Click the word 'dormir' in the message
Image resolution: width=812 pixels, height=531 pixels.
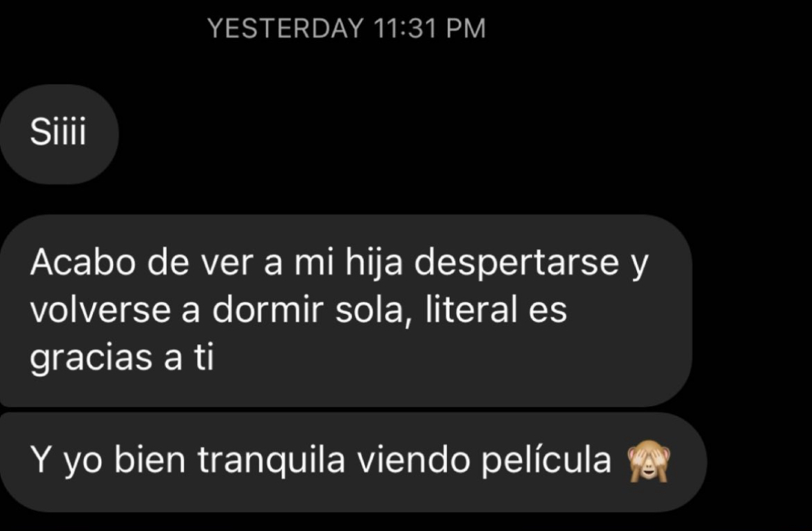click(x=267, y=310)
